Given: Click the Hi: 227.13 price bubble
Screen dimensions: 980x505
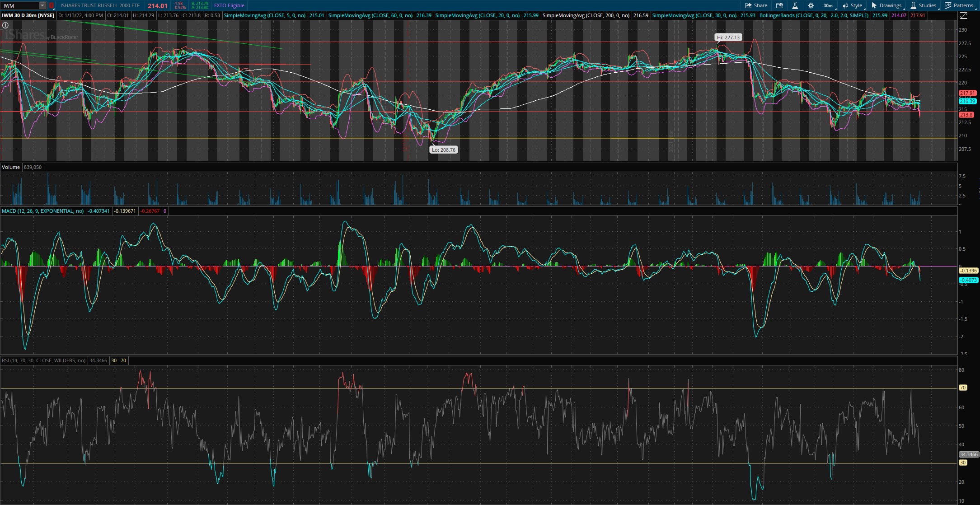Looking at the screenshot, I should [728, 37].
